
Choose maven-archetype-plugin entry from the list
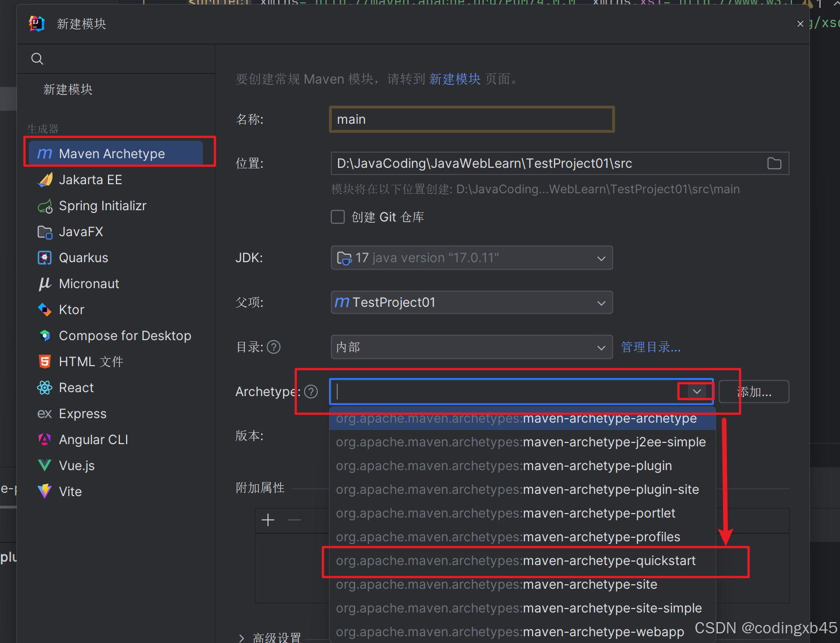click(x=522, y=466)
